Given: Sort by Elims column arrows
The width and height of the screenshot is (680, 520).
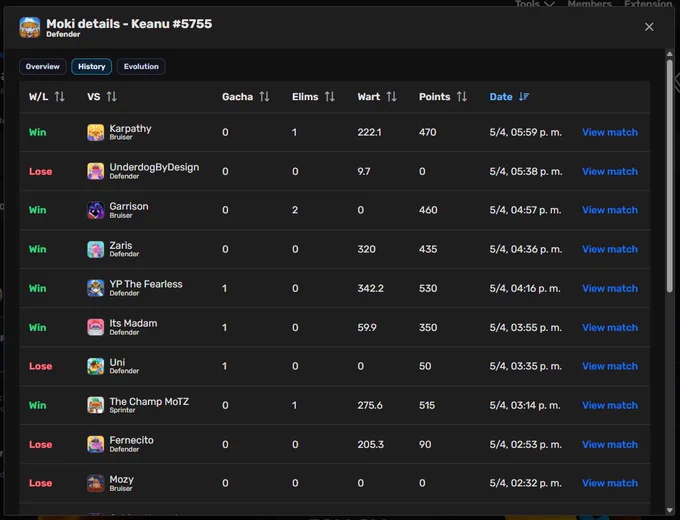Looking at the screenshot, I should [330, 97].
